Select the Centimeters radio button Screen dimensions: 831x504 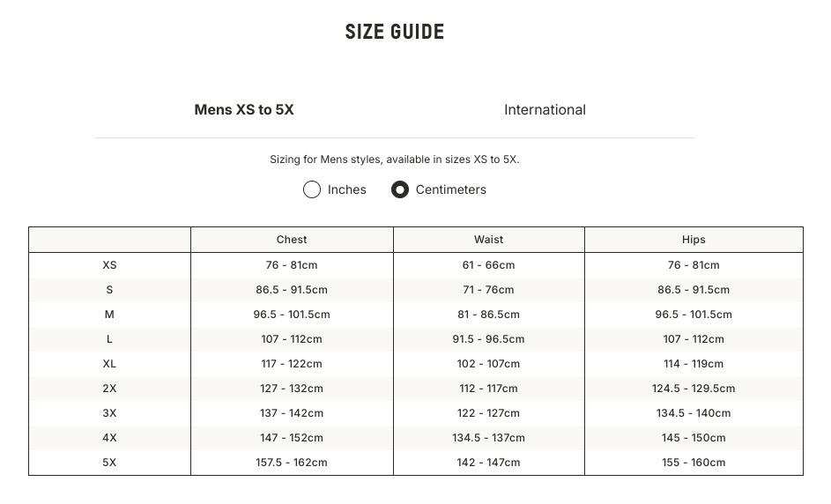pos(400,189)
